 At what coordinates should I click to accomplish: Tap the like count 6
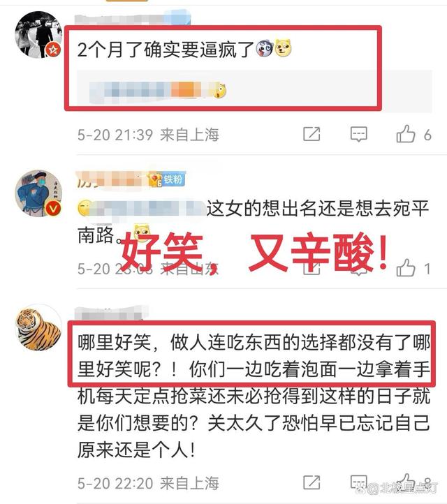tap(427, 135)
